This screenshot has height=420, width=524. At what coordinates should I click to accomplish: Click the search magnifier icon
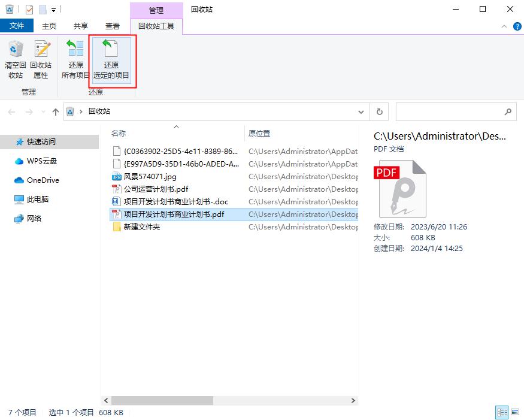click(x=508, y=111)
